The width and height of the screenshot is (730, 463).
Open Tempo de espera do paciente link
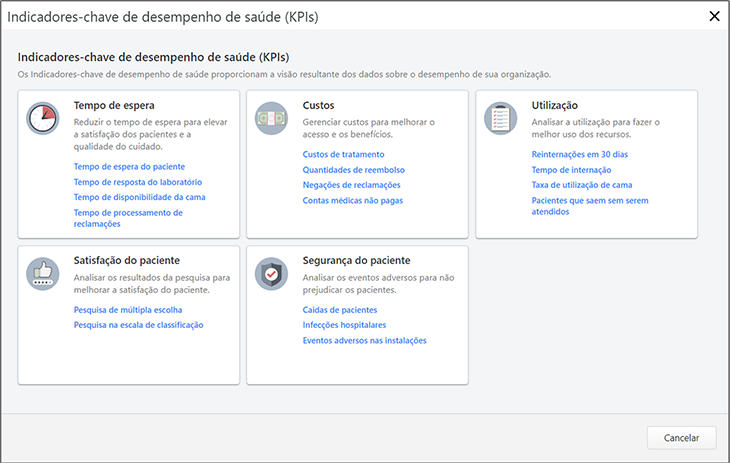pos(129,166)
